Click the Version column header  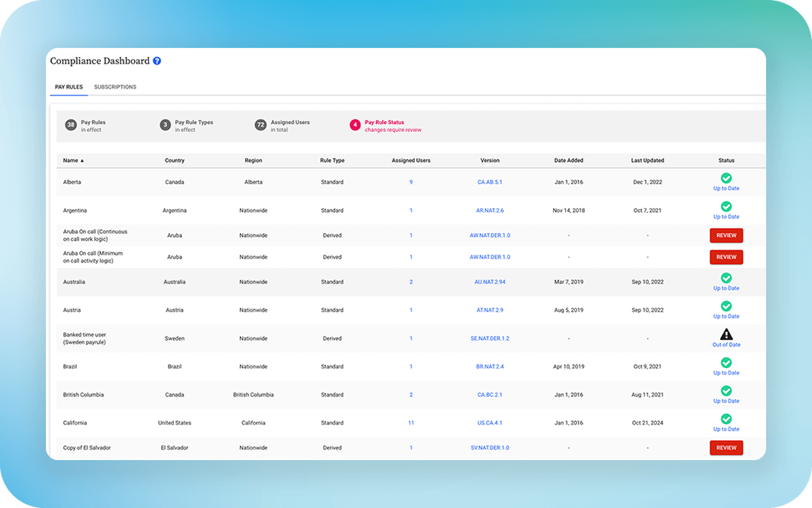tap(490, 161)
